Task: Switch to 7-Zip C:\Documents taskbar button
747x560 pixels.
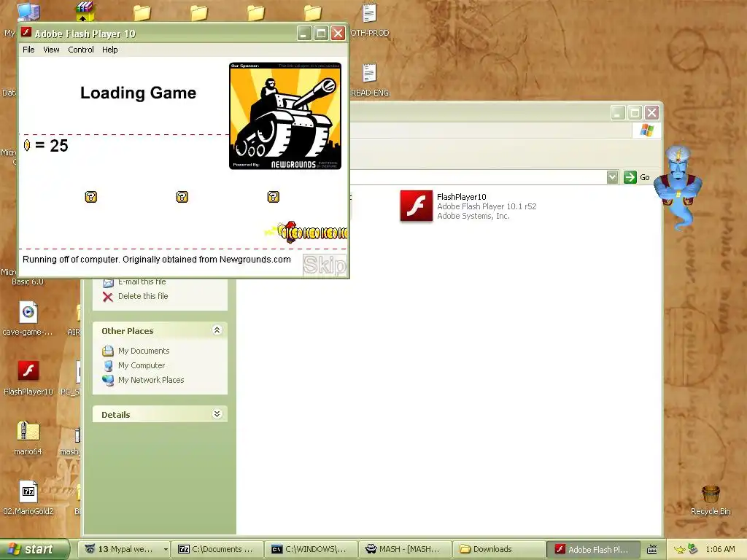Action: pyautogui.click(x=217, y=549)
